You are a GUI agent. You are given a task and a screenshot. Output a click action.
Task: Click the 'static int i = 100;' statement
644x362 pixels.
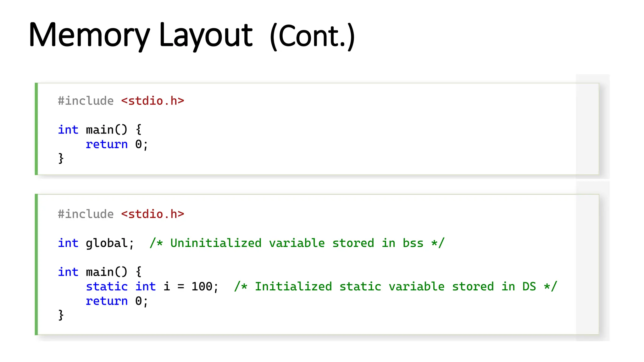pyautogui.click(x=152, y=287)
